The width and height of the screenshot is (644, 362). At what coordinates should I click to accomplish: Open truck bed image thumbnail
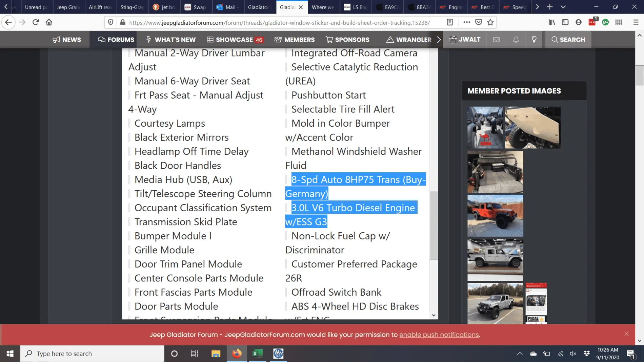pos(495,172)
